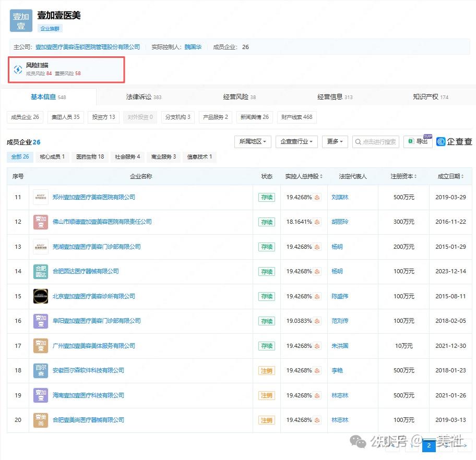
Task: Open 安徽百尔森软件科技有限公司 link
Action: tap(88, 370)
